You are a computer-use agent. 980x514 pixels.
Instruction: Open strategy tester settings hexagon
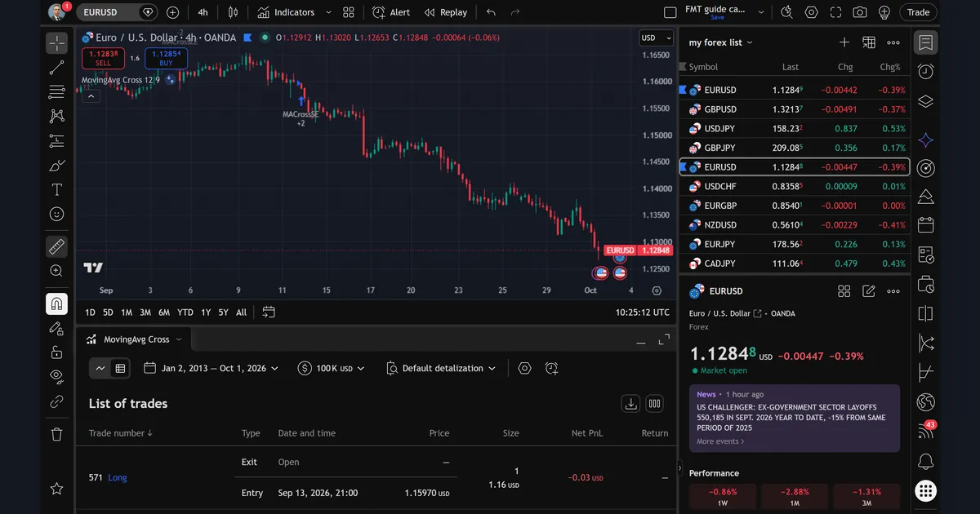tap(524, 368)
